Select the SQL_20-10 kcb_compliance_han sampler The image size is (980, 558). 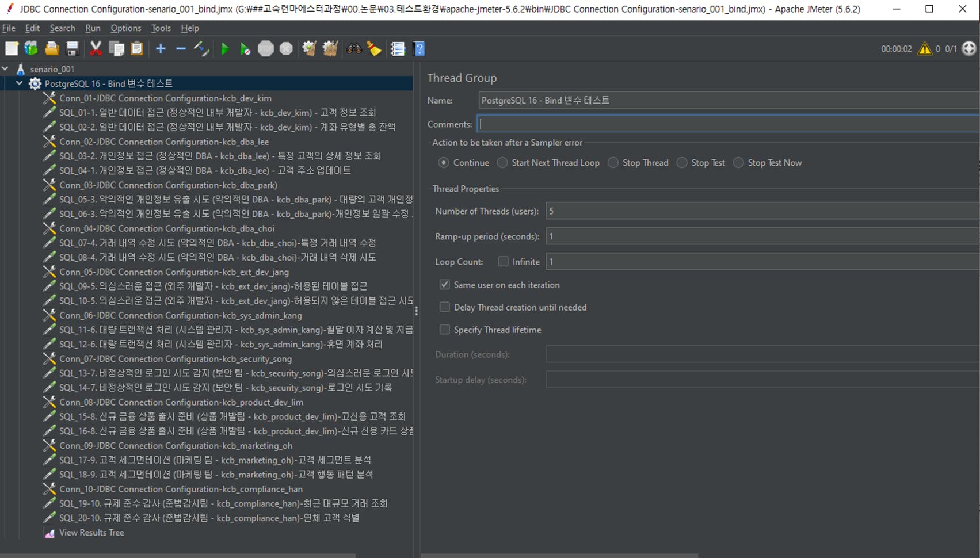(209, 518)
